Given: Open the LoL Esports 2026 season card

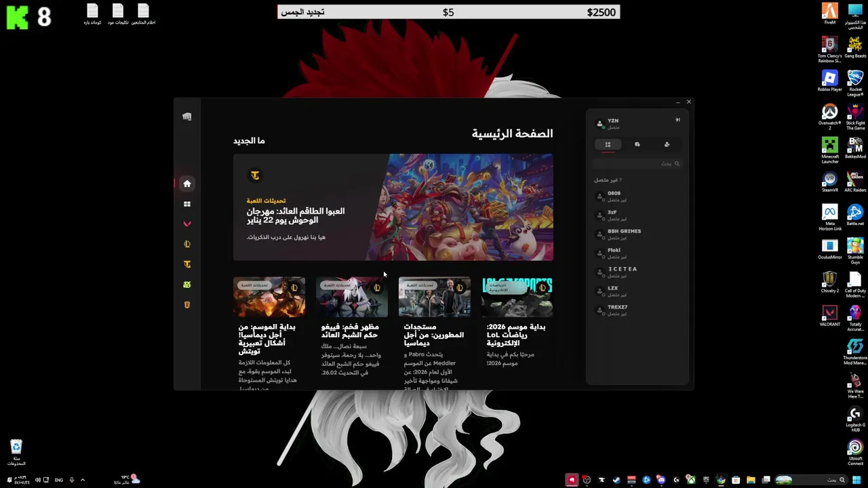Looking at the screenshot, I should (517, 324).
